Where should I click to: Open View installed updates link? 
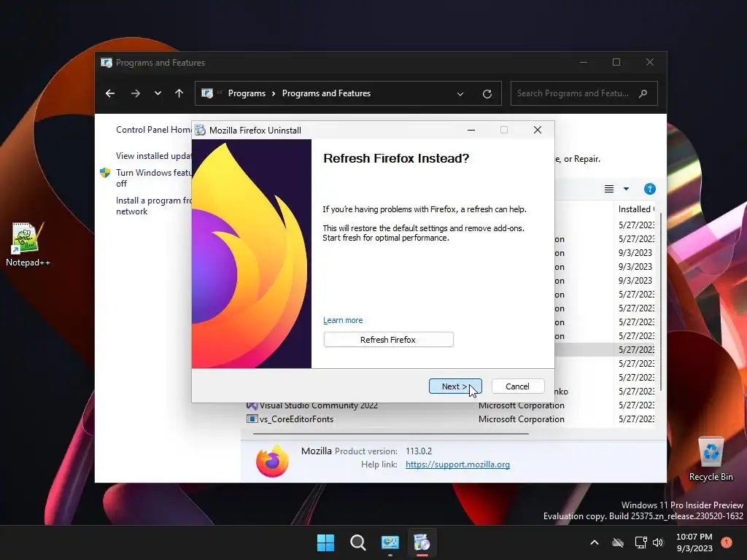(x=153, y=156)
